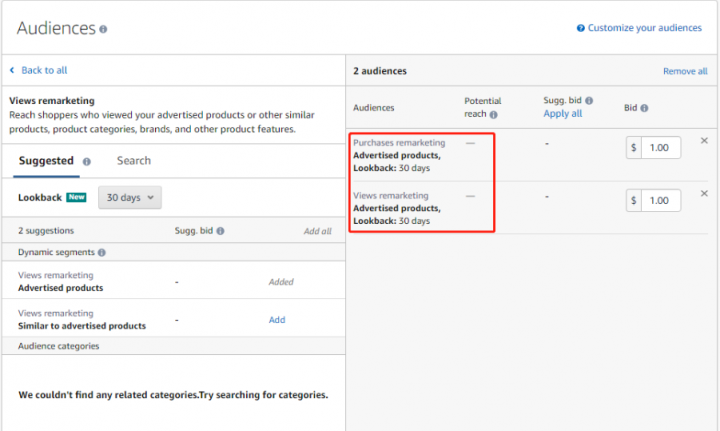Switch to the Search tab
The width and height of the screenshot is (720, 431).
point(133,160)
